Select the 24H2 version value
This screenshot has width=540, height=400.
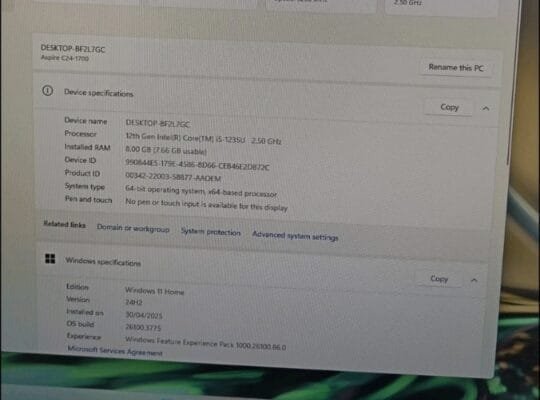click(134, 302)
